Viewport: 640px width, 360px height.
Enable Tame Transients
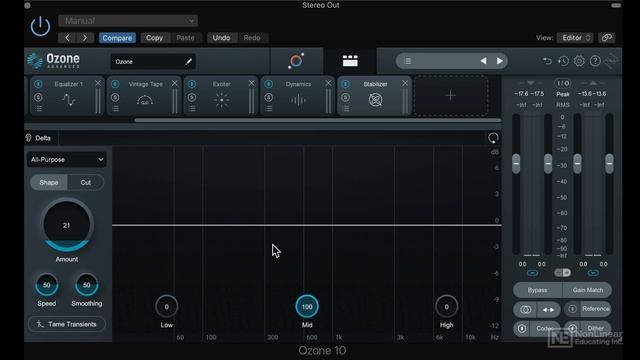[67, 324]
